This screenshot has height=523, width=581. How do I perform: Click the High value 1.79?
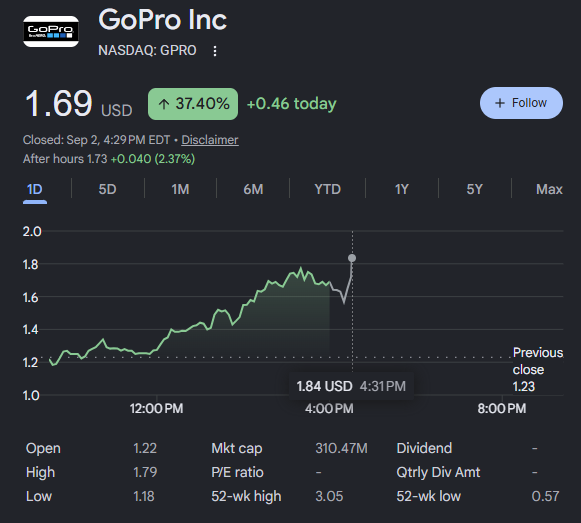coord(145,472)
